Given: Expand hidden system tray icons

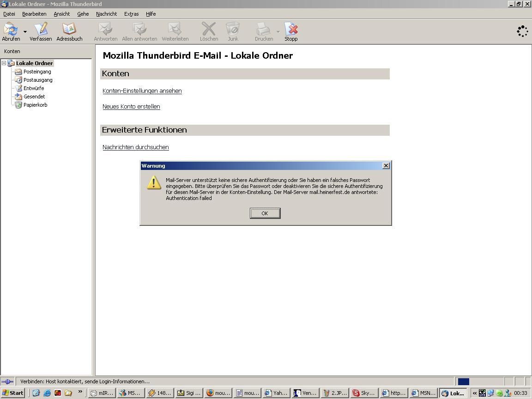Looking at the screenshot, I should coord(474,393).
